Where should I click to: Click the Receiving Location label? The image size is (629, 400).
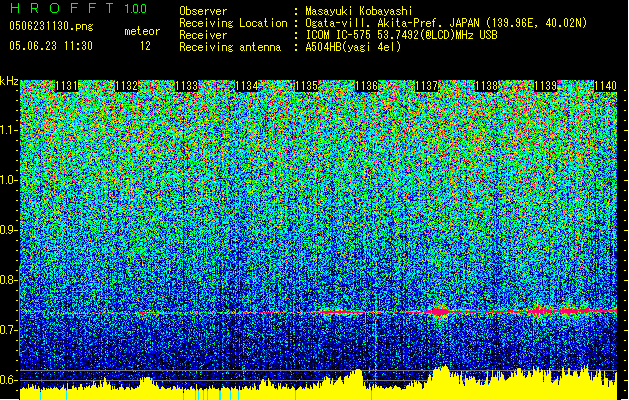click(233, 23)
